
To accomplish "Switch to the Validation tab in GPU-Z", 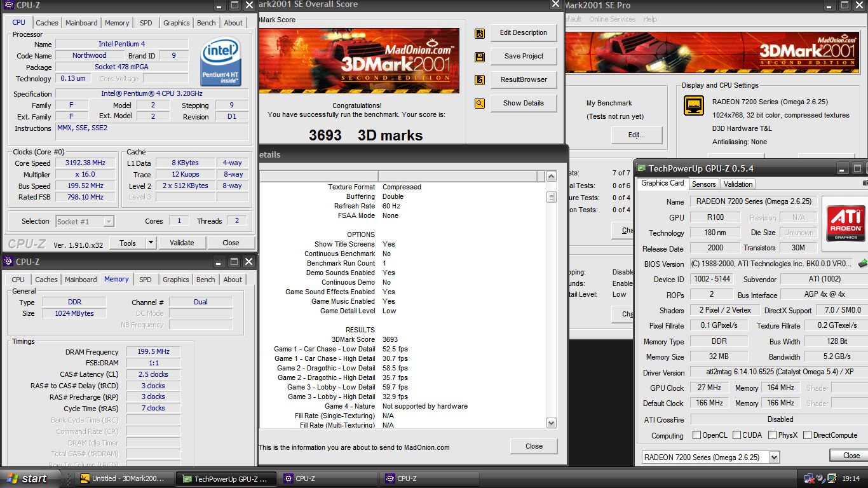I will (x=738, y=184).
